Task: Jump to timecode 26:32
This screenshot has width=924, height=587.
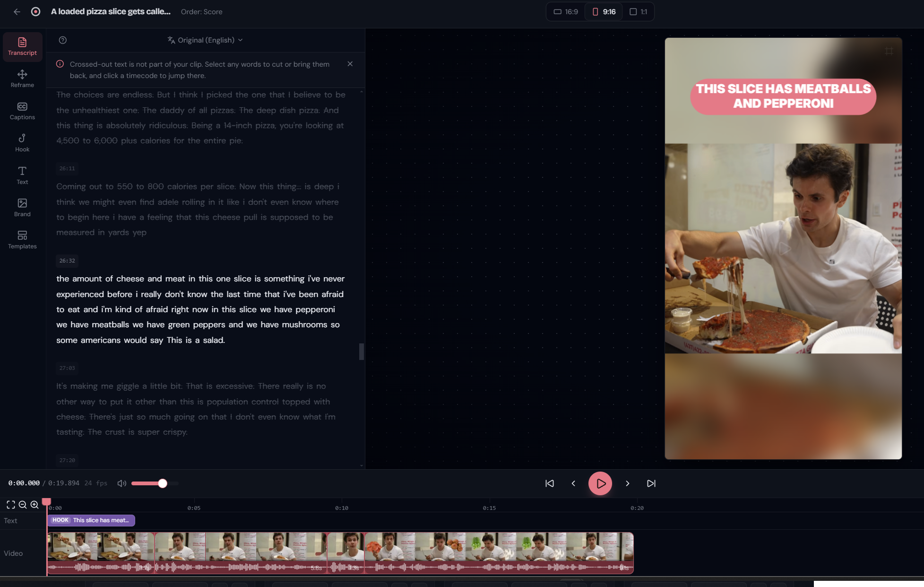Action: point(67,261)
